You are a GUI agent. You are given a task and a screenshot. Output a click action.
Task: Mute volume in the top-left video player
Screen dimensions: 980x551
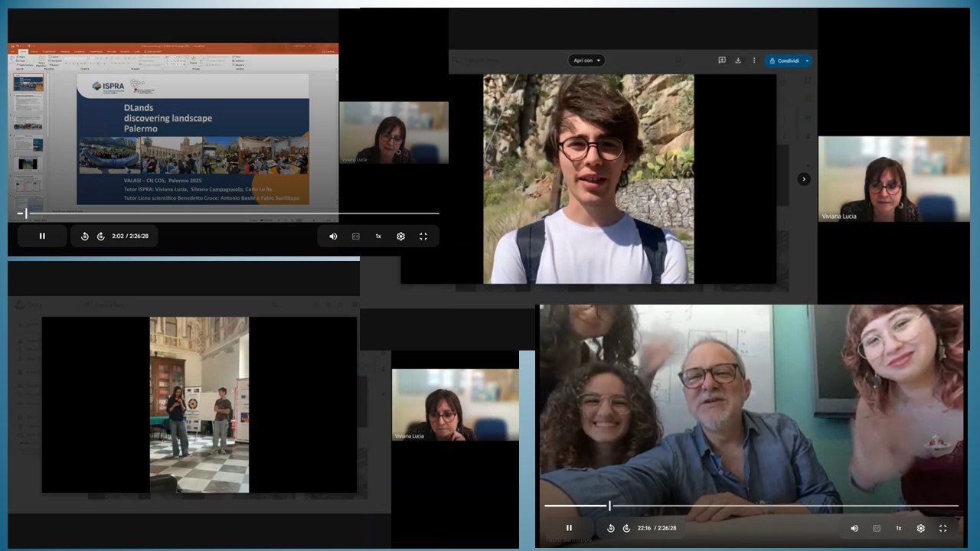coord(333,236)
